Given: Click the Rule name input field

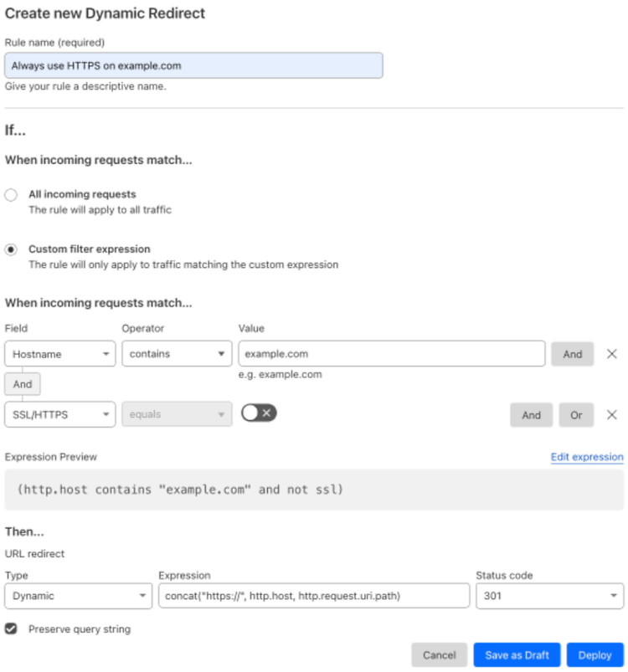Looking at the screenshot, I should [x=194, y=64].
